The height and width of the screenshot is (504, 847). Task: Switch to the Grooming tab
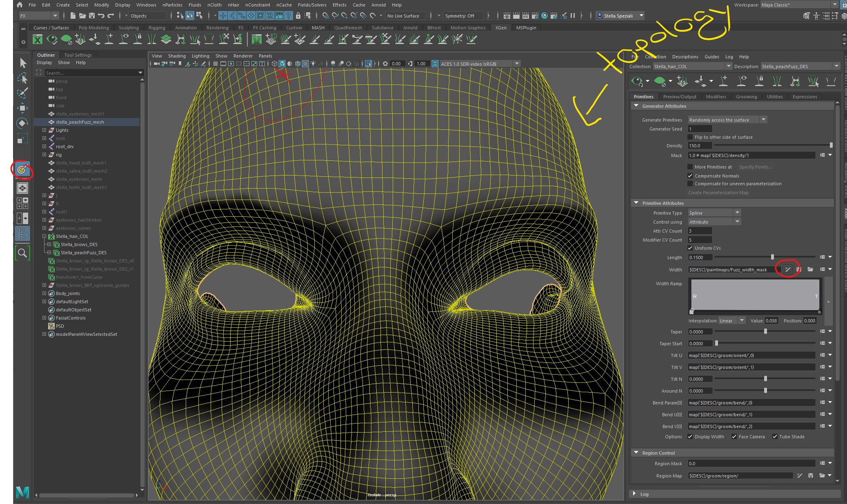point(746,97)
